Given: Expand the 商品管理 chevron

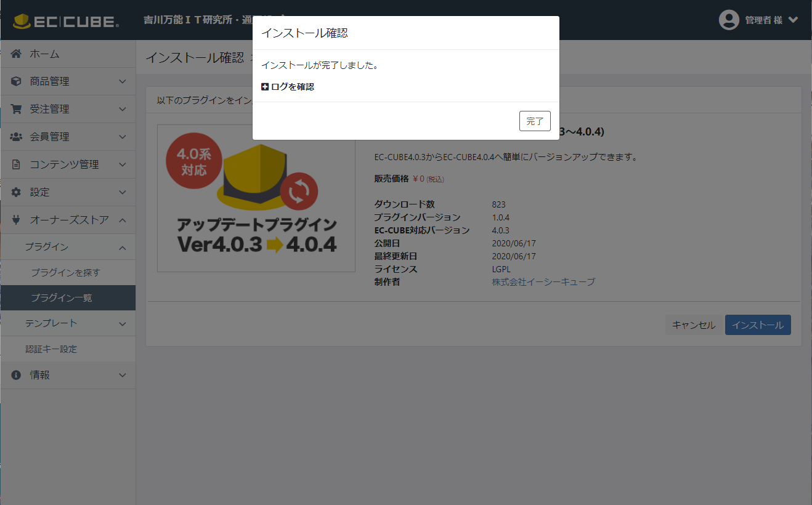Looking at the screenshot, I should tap(122, 81).
